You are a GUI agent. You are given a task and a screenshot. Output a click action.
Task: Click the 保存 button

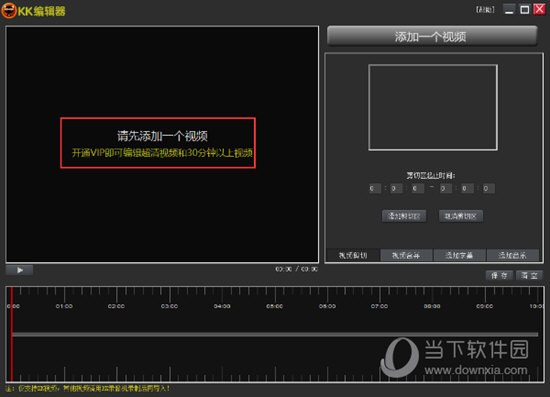pos(499,276)
